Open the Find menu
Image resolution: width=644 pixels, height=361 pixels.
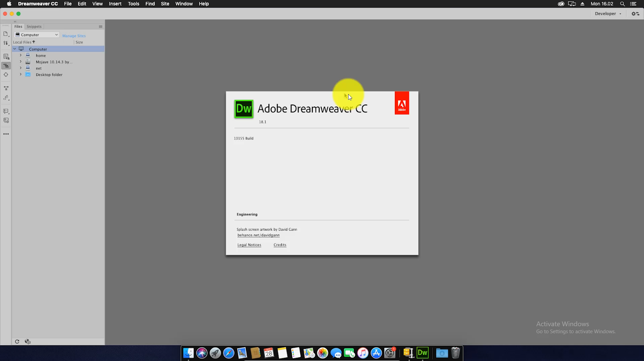tap(150, 4)
